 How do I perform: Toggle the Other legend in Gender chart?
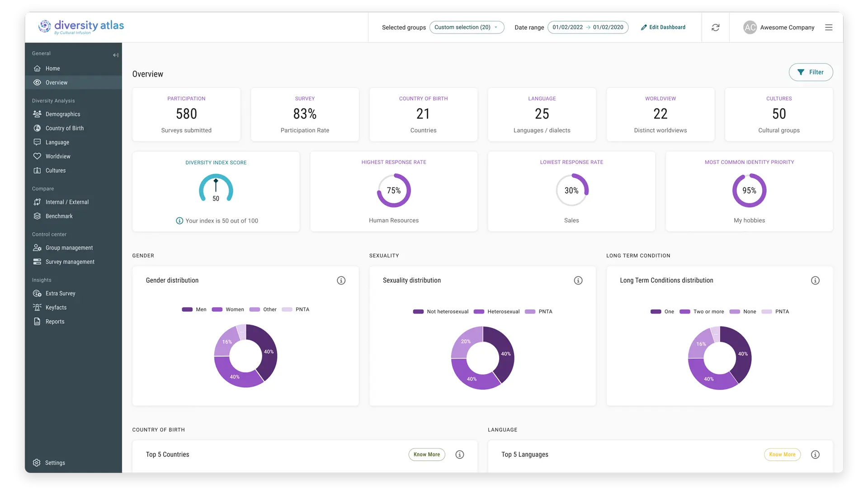tap(263, 309)
